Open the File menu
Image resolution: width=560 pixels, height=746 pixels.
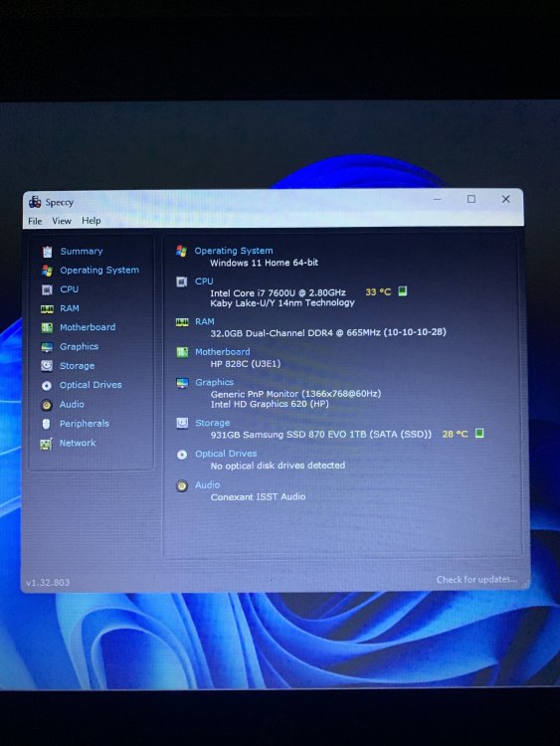[35, 221]
